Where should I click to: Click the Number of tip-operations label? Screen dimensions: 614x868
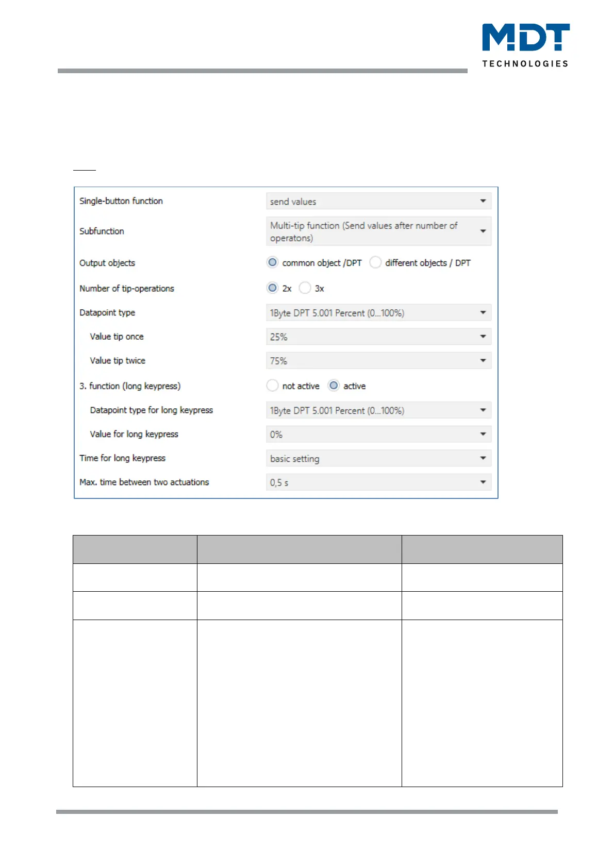click(x=127, y=289)
